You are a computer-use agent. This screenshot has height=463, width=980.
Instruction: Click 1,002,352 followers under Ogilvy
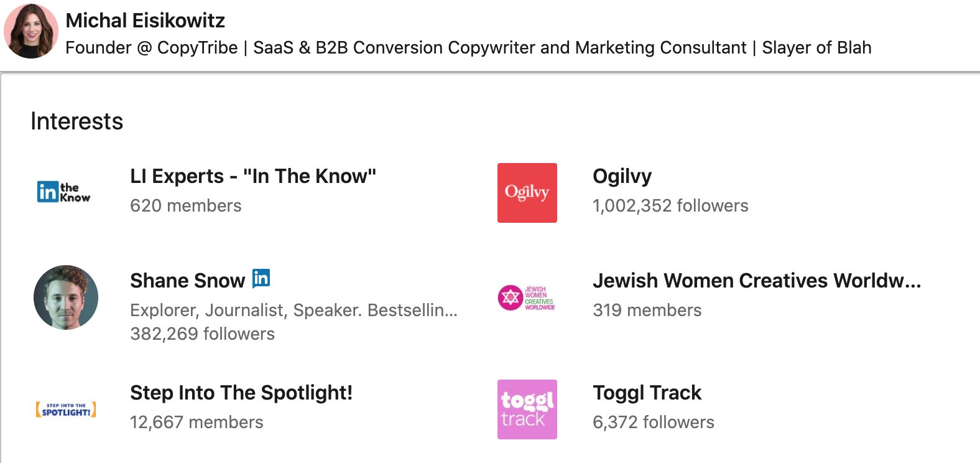point(670,206)
